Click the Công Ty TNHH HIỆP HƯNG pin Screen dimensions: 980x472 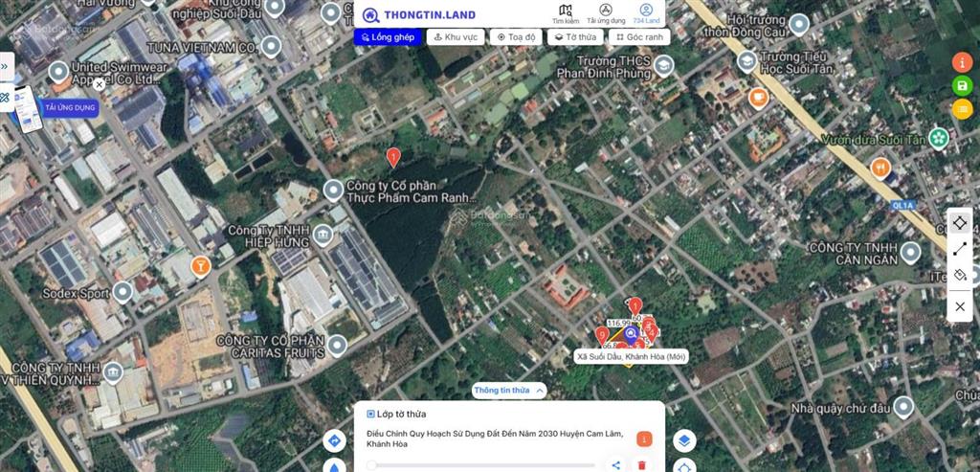(x=323, y=236)
